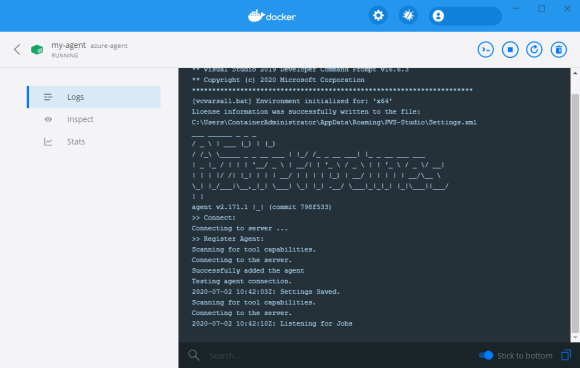Go back with the left arrow
This screenshot has height=368, width=580.
17,49
